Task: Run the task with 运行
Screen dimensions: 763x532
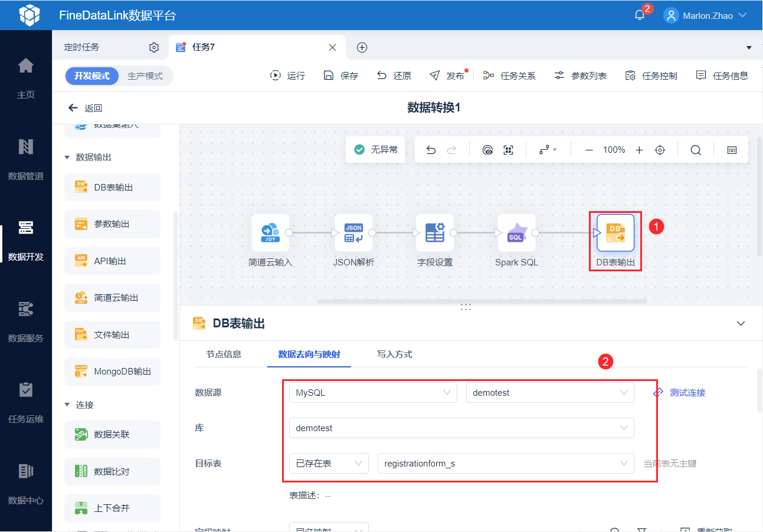Action: point(287,75)
